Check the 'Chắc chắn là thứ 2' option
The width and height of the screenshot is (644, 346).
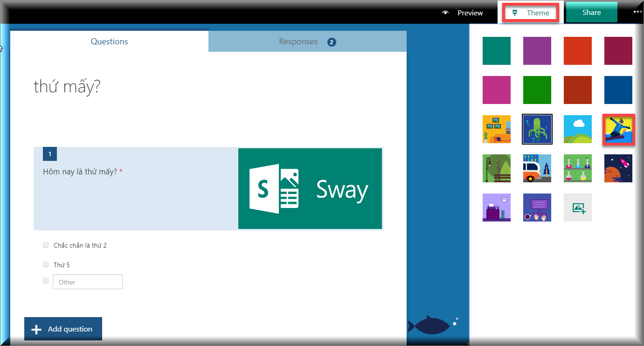tap(46, 245)
